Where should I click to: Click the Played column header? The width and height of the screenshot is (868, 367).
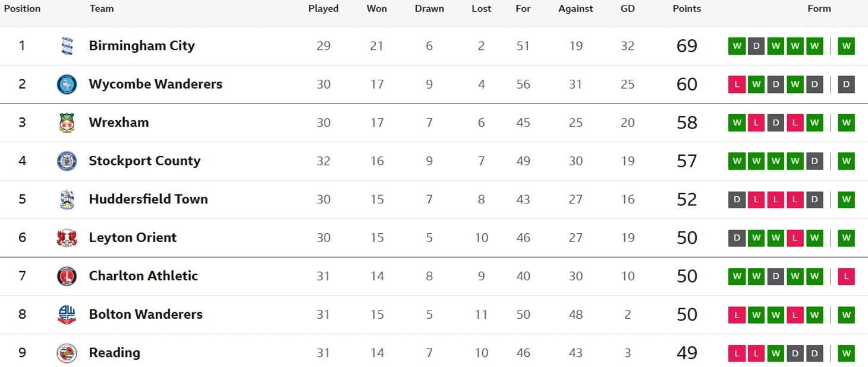point(323,9)
